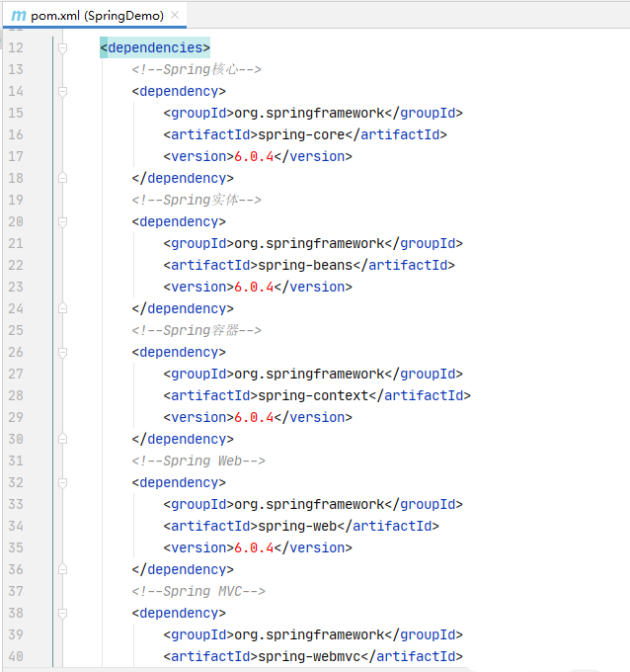Viewport: 630px width, 672px height.
Task: Click groupId org.springframework on line 39
Action: [310, 634]
